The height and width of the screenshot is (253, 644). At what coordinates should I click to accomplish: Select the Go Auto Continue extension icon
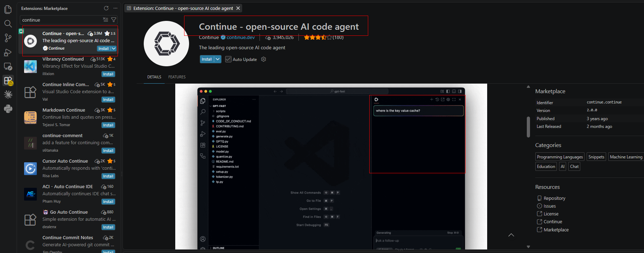coord(30,219)
